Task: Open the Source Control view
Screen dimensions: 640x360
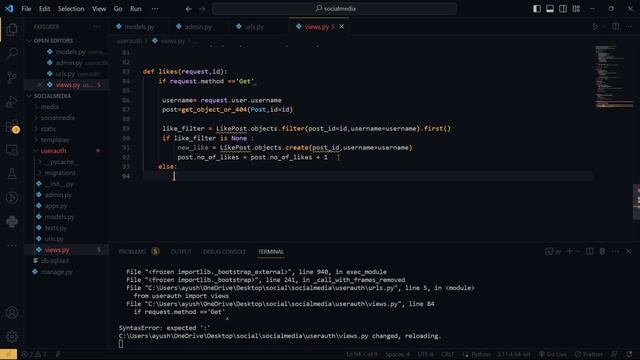Action: click(12, 77)
